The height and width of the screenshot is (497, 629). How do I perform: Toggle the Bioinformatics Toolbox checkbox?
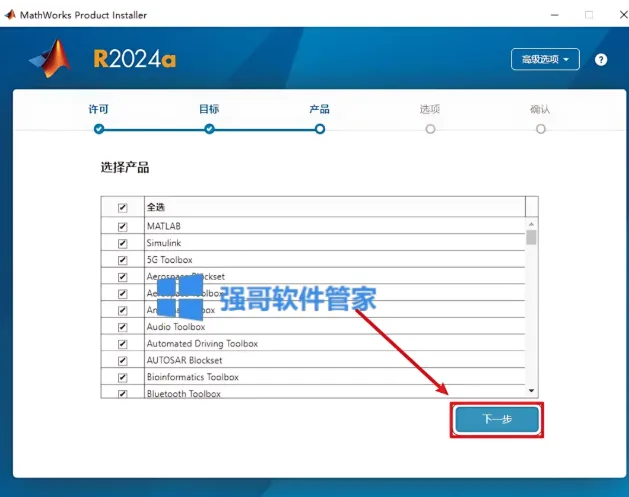point(122,377)
